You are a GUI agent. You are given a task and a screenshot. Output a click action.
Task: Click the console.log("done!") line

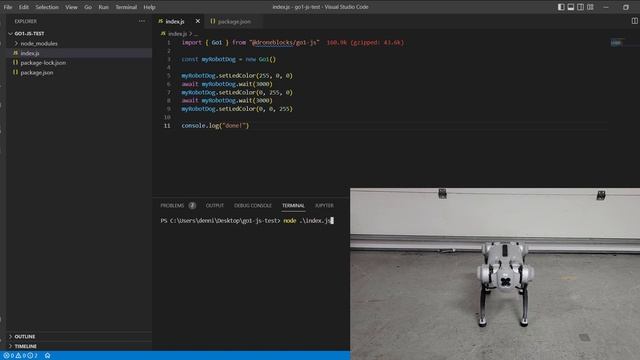pos(215,126)
